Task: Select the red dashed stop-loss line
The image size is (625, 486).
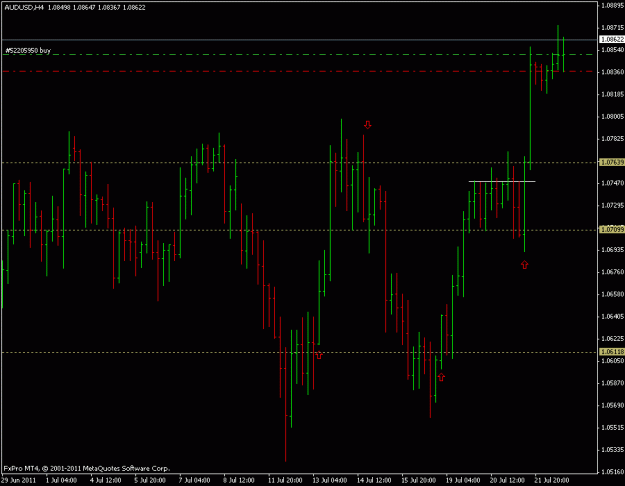Action: click(298, 71)
